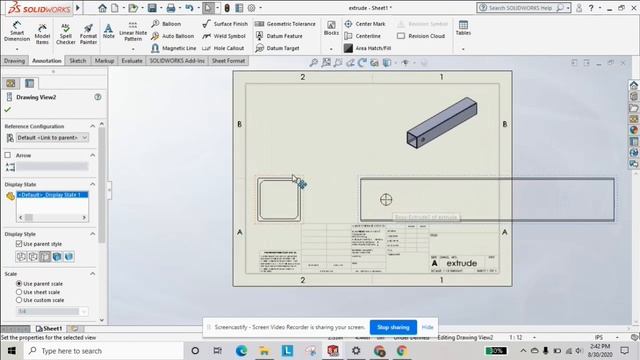Uncheck Use parent style
640x360 pixels.
(x=19, y=244)
